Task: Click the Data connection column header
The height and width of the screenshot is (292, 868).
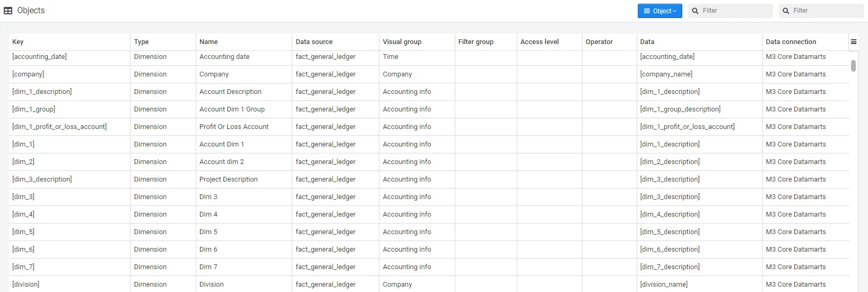Action: (791, 42)
